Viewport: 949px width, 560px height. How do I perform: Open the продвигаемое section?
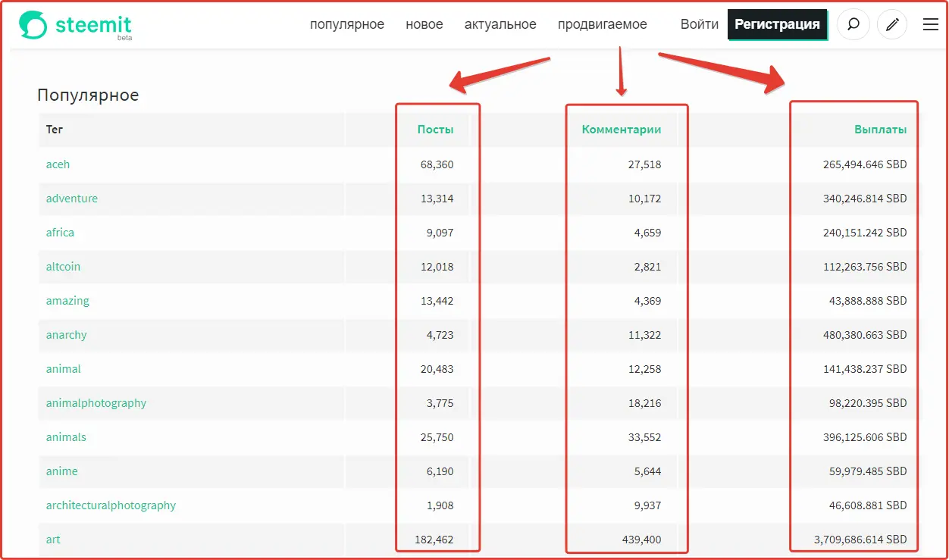[x=602, y=24]
